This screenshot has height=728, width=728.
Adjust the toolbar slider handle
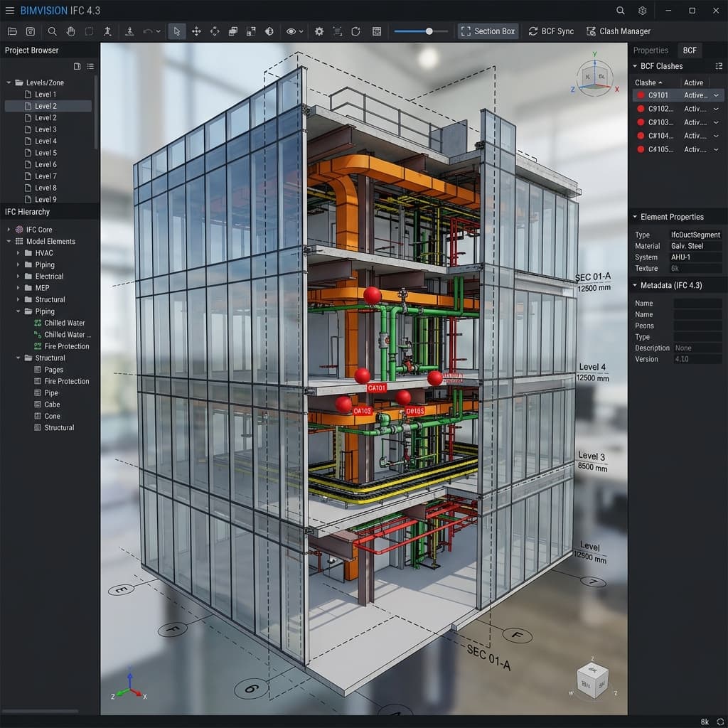coord(429,31)
